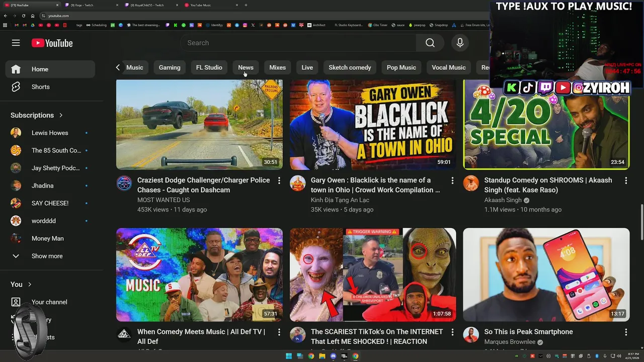This screenshot has width=644, height=362.
Task: Open Kinh Địa Tạng An Lạc channel avatar
Action: click(298, 183)
